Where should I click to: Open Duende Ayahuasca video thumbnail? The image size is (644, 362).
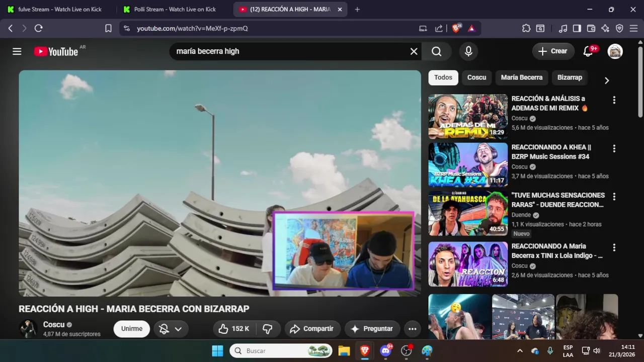(x=468, y=213)
